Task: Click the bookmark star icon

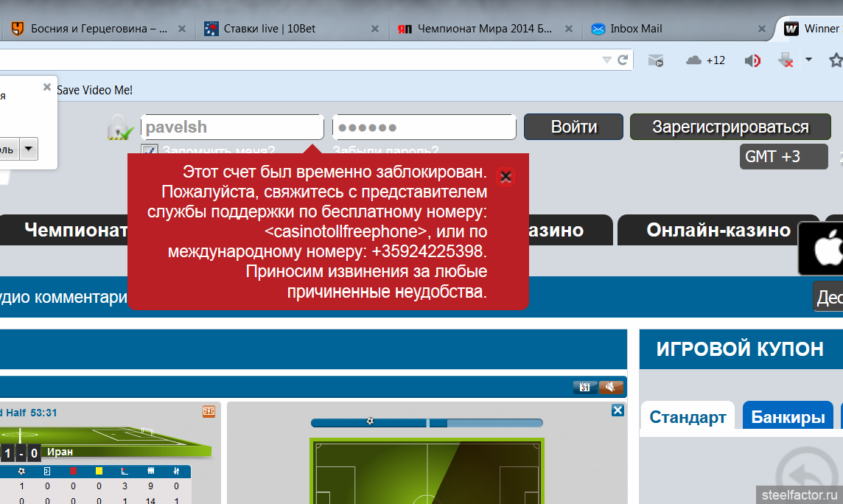Action: [835, 60]
